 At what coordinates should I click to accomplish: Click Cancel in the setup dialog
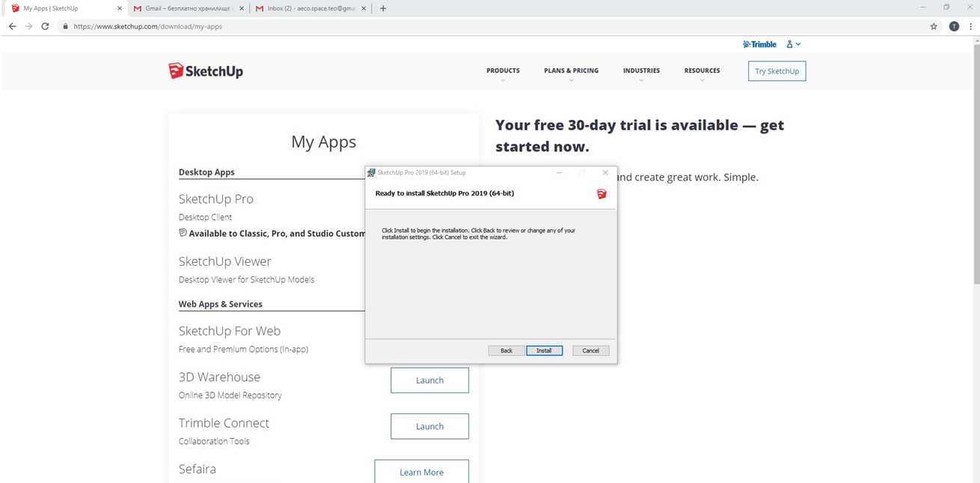[x=591, y=350]
